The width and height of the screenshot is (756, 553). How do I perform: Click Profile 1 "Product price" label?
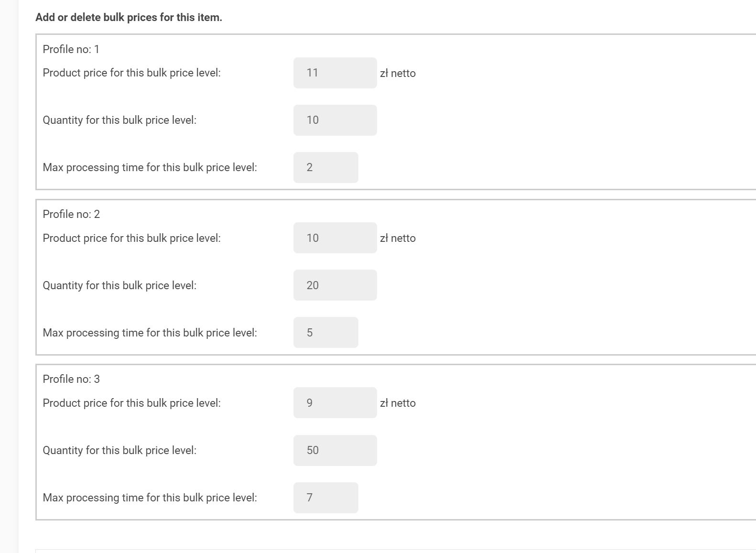tap(131, 73)
